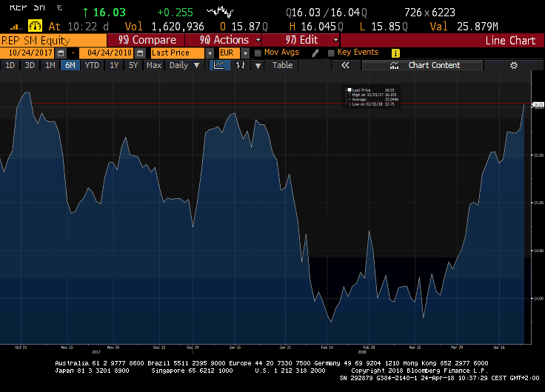545x392 pixels.
Task: Click the size quote 726 x 6223
Action: (x=429, y=13)
